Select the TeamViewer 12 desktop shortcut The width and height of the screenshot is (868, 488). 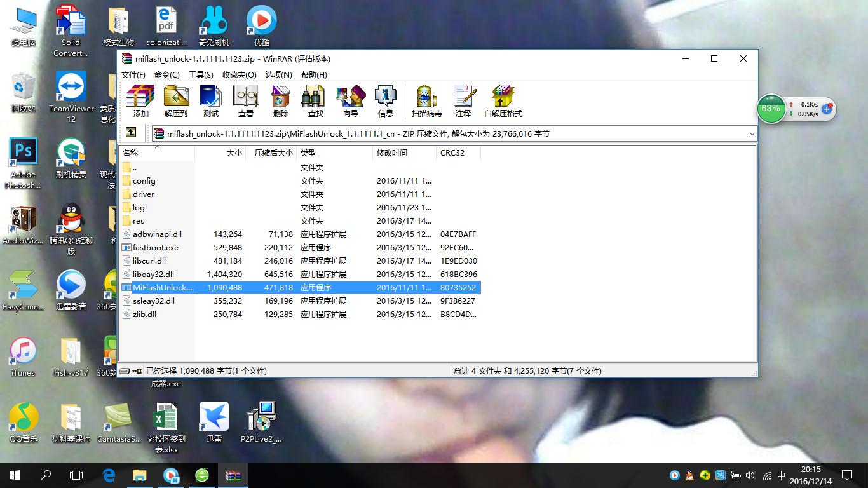pos(71,97)
